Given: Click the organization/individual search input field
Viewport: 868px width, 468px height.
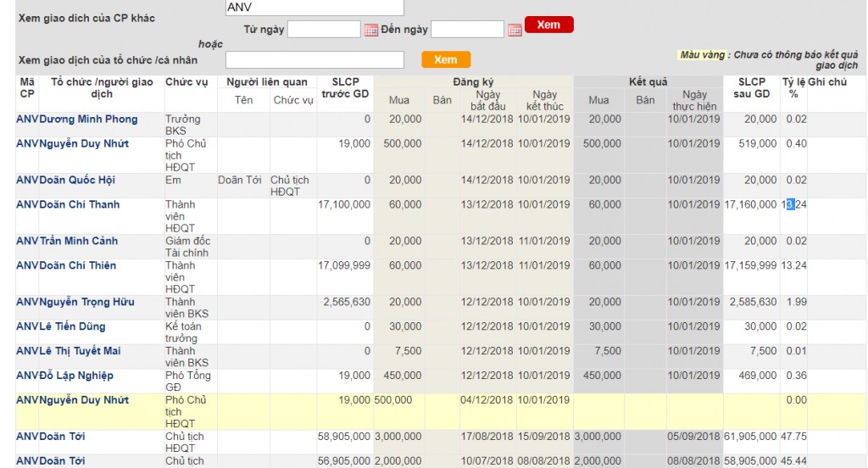Looking at the screenshot, I should click(314, 59).
